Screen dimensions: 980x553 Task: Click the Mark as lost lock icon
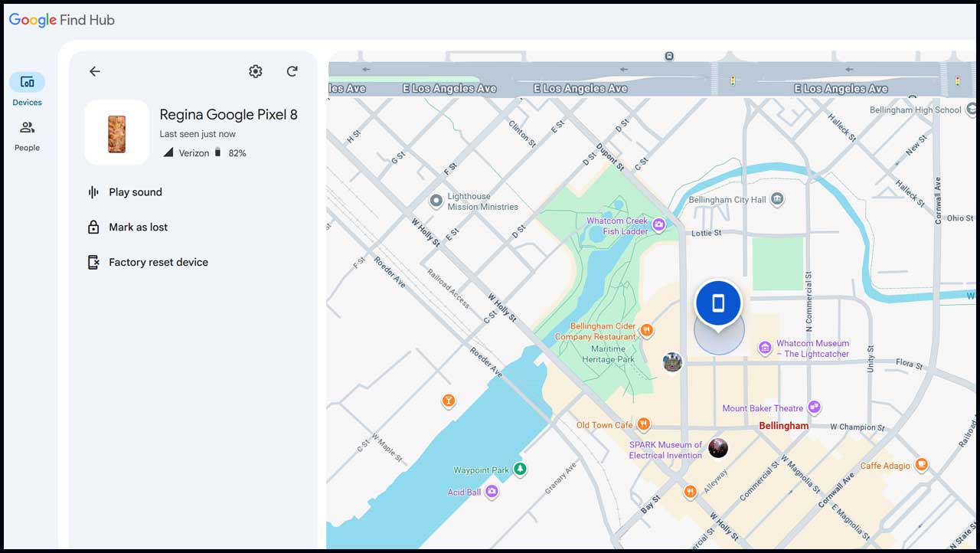(93, 227)
